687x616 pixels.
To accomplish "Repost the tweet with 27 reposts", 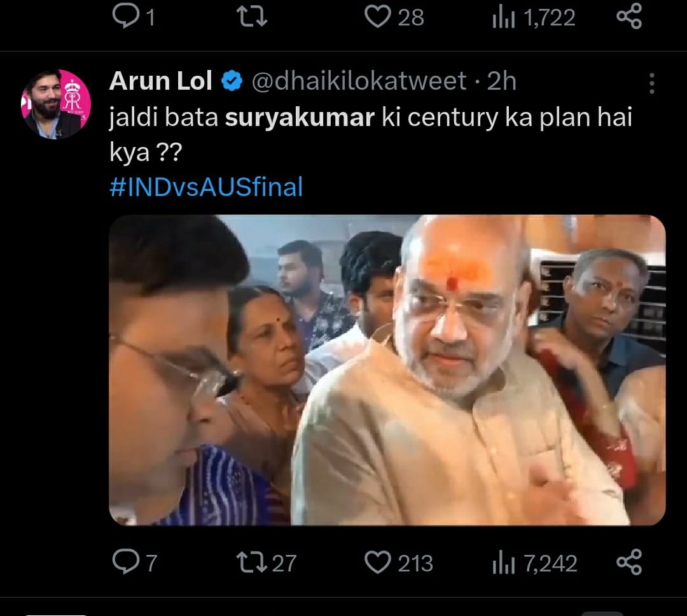I will point(246,562).
